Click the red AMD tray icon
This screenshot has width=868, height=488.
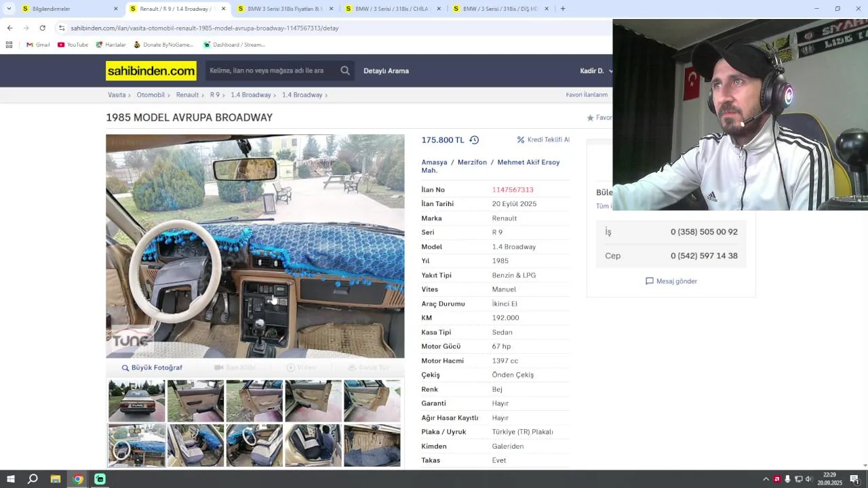coord(777,479)
